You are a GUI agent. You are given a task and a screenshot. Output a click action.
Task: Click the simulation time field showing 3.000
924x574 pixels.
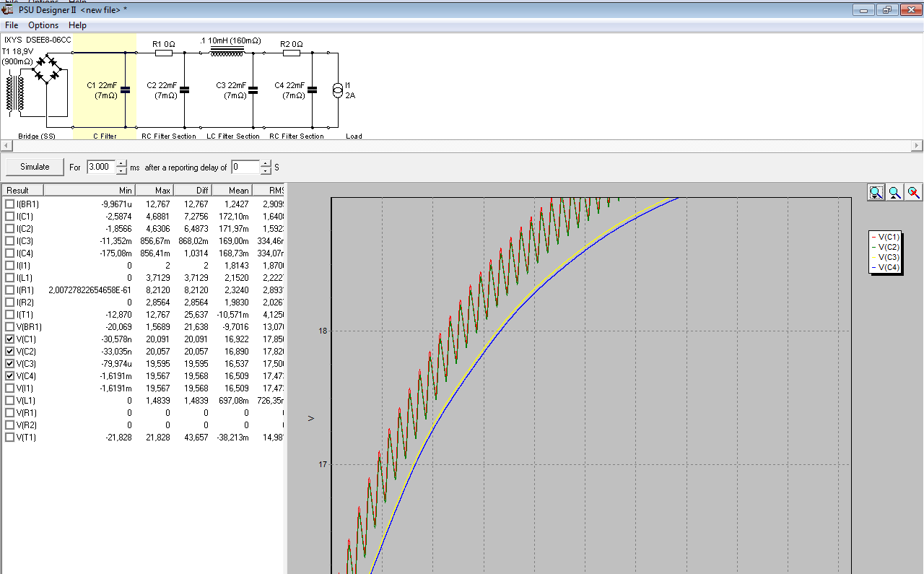[101, 167]
